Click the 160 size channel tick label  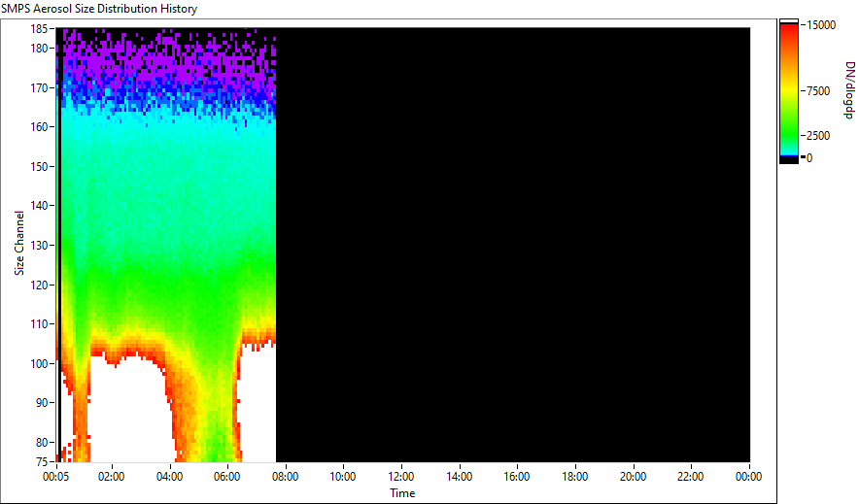pos(39,127)
